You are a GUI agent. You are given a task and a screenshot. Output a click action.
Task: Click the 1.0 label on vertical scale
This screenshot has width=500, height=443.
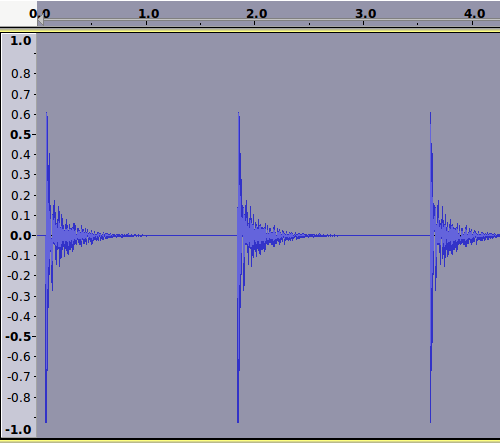click(21, 41)
